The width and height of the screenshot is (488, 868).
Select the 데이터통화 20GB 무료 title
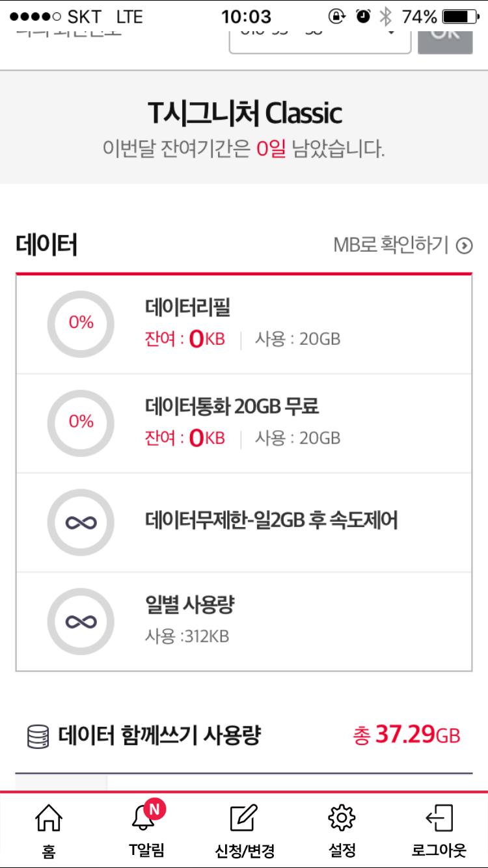coord(232,407)
